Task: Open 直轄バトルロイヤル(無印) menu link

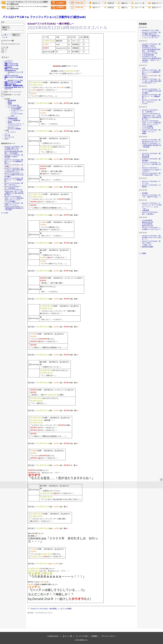Action: 13,82
